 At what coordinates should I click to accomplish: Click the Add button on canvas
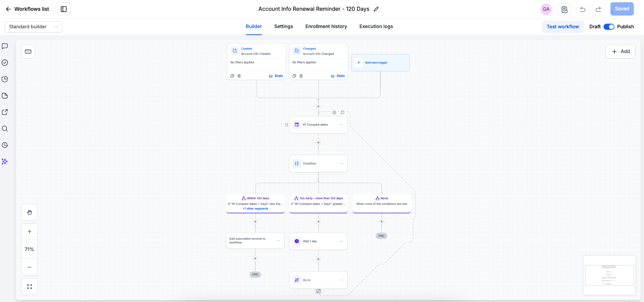pos(620,52)
